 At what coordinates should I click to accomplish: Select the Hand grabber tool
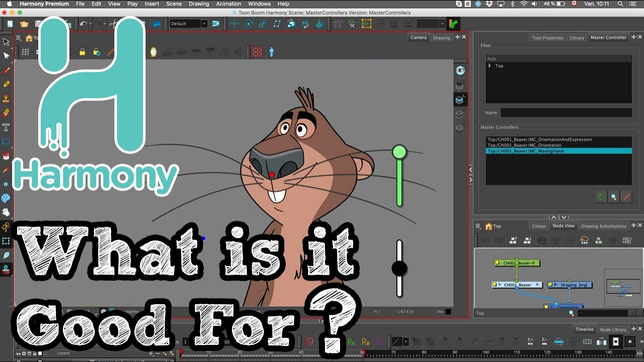6,212
